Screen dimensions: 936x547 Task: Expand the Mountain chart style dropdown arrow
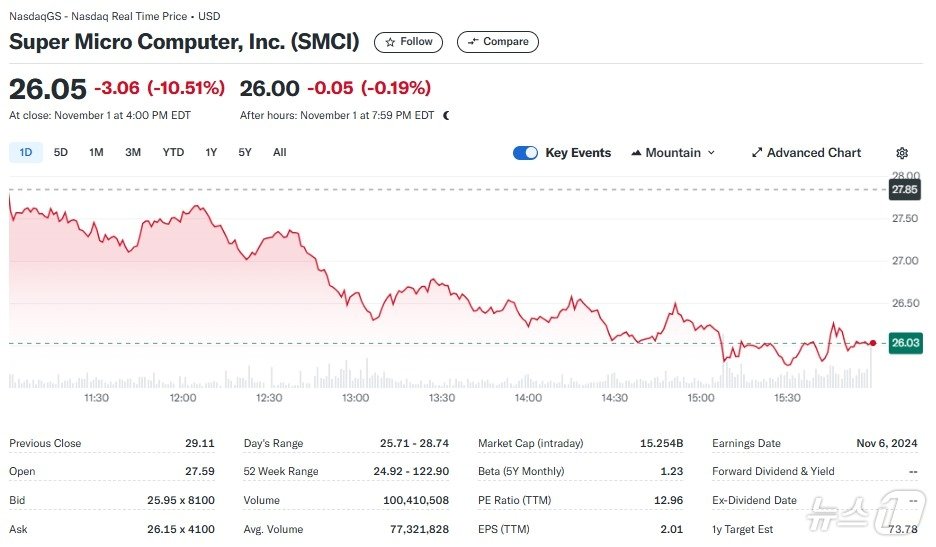click(712, 153)
